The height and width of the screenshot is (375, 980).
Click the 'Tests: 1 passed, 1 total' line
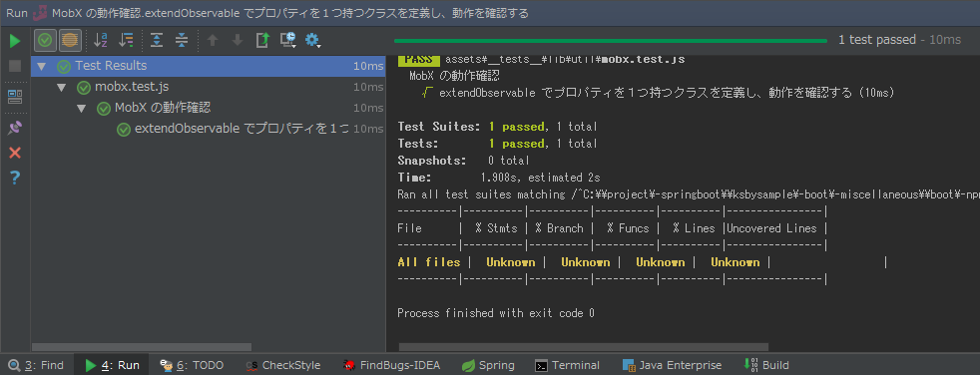coord(497,144)
